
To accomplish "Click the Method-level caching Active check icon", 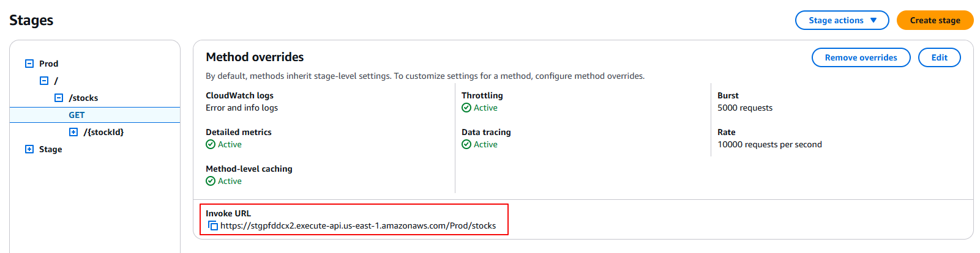I will [211, 181].
